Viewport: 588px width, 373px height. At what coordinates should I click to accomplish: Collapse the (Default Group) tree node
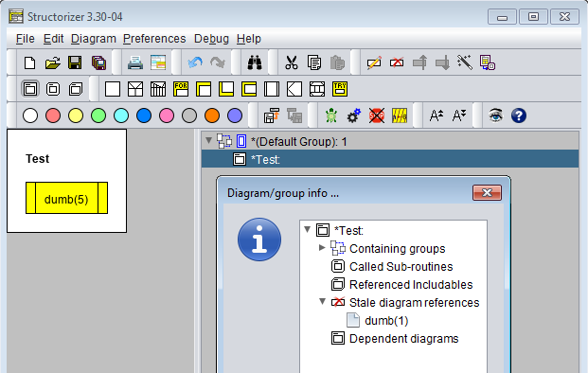point(209,141)
